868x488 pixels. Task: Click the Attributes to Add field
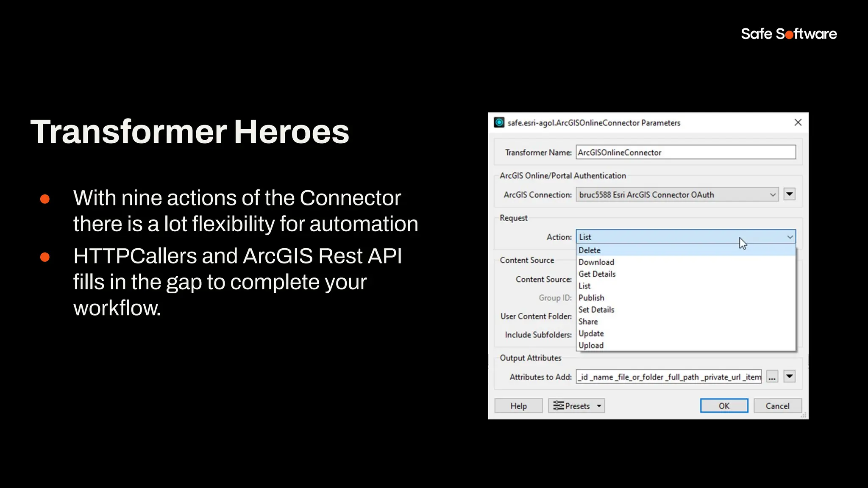669,377
